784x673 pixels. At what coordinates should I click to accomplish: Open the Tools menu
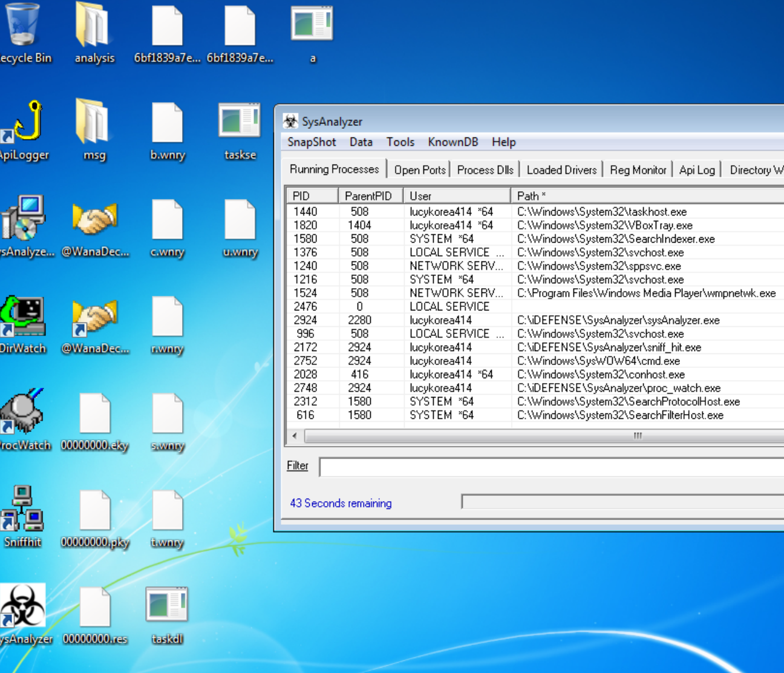(x=400, y=142)
